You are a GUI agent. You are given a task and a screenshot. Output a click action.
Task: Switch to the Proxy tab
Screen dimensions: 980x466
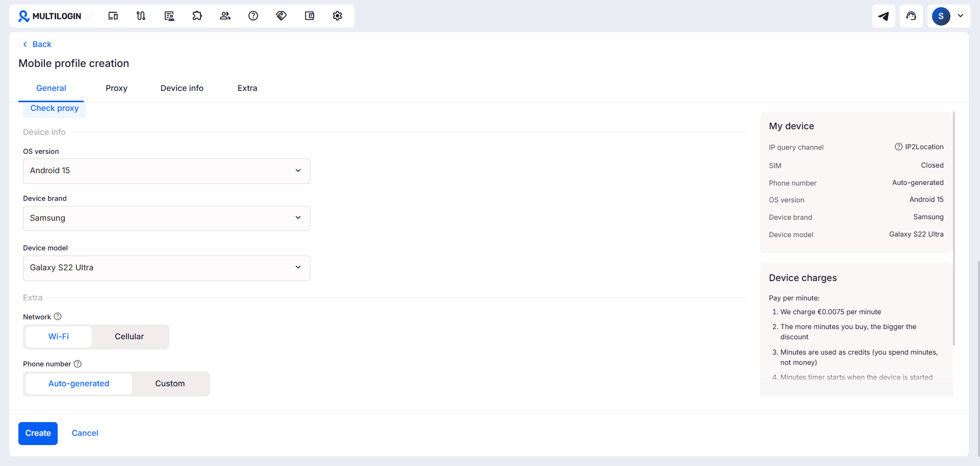point(116,88)
